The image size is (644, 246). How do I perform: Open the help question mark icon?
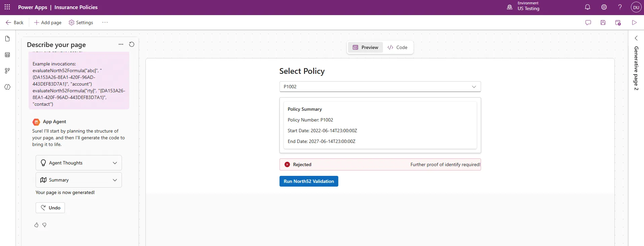(620, 7)
